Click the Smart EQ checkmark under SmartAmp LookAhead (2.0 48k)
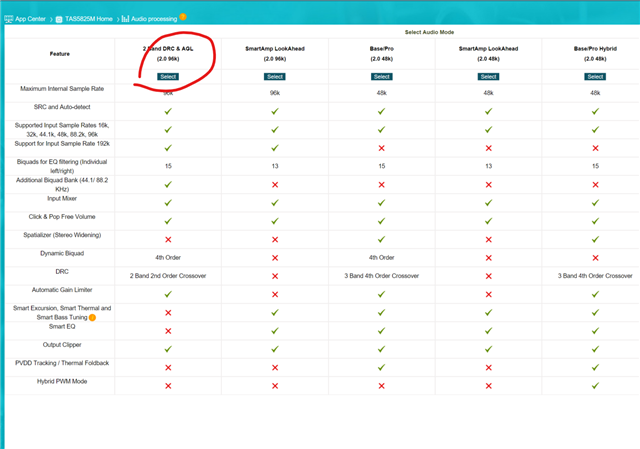This screenshot has height=449, width=640. 488,331
